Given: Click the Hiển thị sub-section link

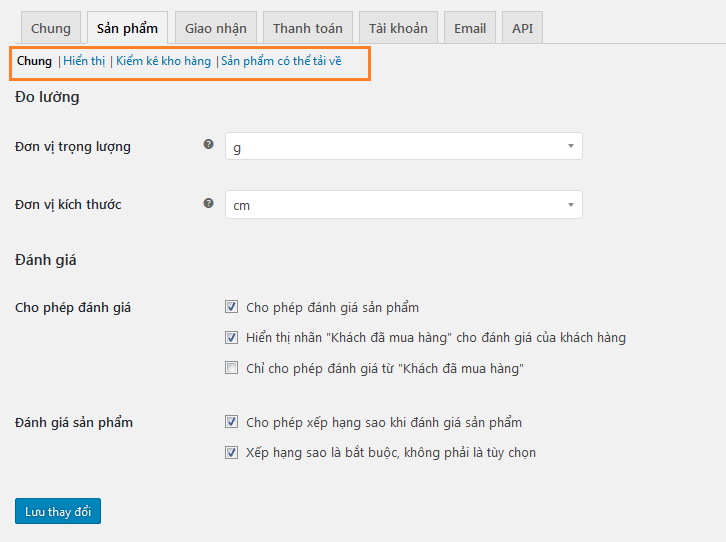Looking at the screenshot, I should (x=84, y=61).
